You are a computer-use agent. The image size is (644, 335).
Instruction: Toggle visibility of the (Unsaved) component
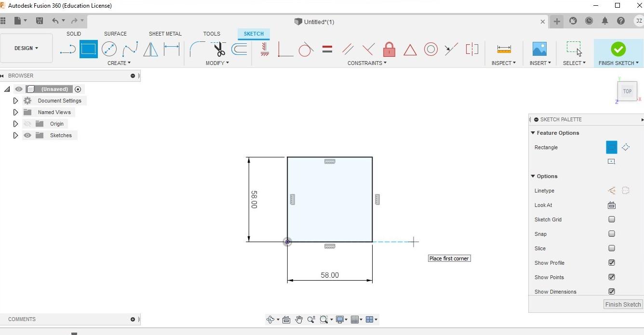(19, 89)
